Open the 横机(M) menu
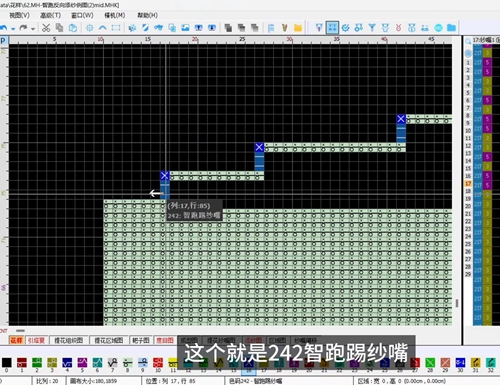The width and height of the screenshot is (500, 385). tap(115, 15)
